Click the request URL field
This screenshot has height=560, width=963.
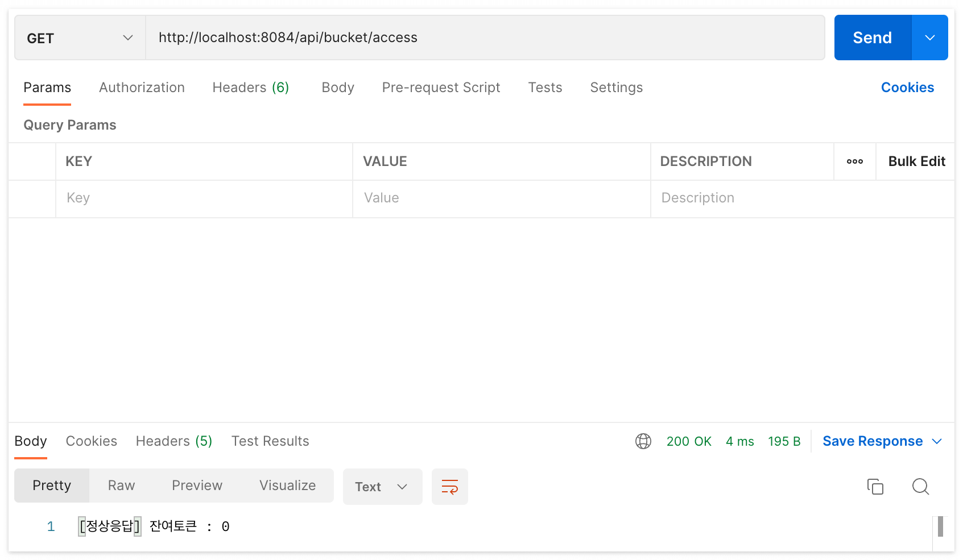point(485,38)
